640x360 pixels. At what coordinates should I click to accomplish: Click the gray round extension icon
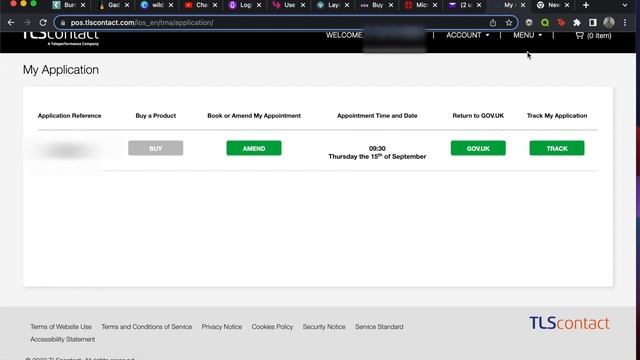click(529, 23)
